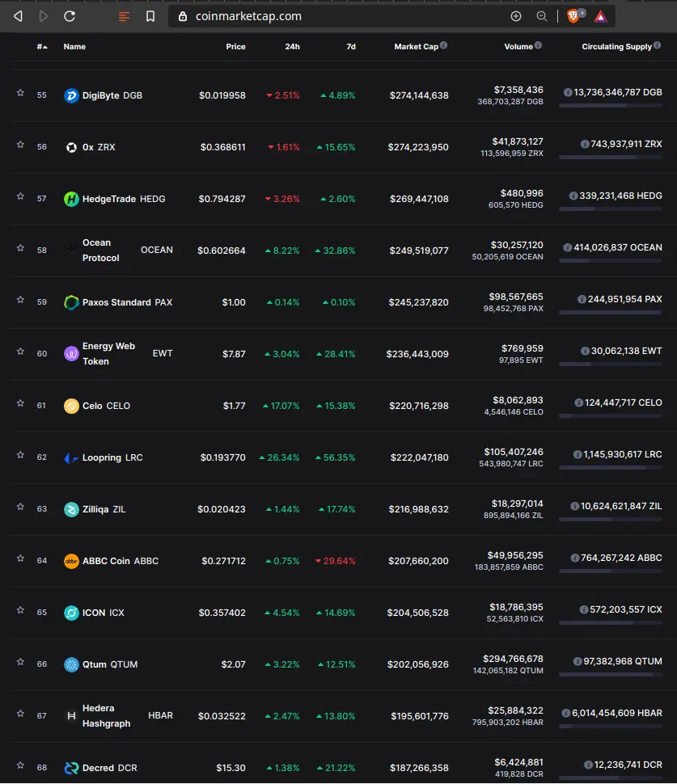Screen dimensions: 677x784
Task: Open Brave Shields lion icon
Action: (573, 16)
